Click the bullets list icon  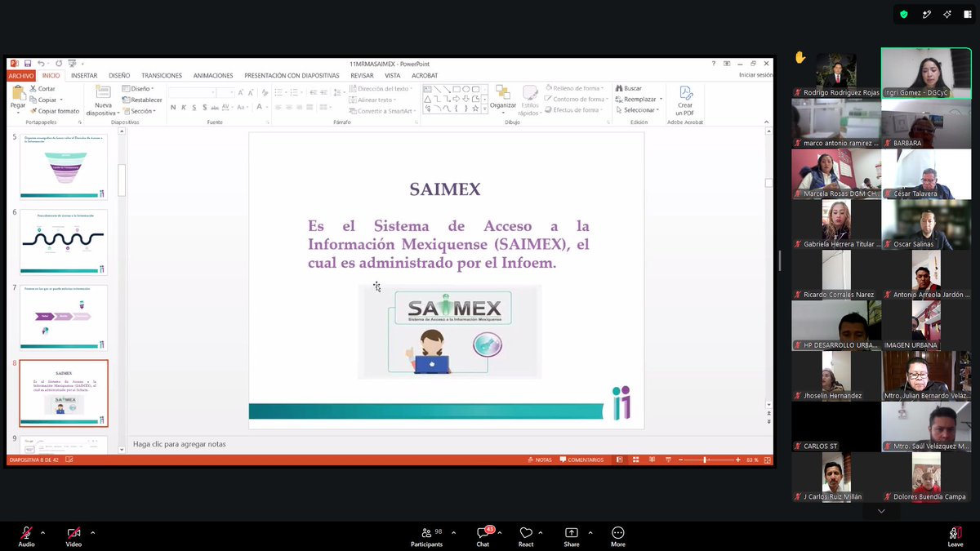278,92
